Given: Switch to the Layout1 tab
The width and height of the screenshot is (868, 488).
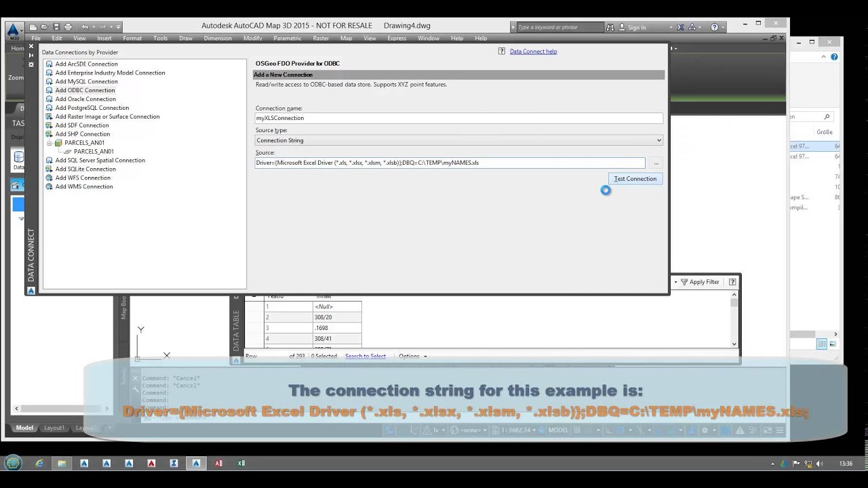Looking at the screenshot, I should click(x=54, y=428).
